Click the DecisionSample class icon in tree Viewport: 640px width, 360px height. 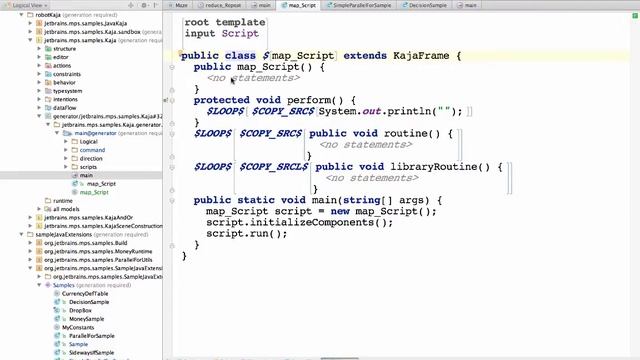point(57,302)
